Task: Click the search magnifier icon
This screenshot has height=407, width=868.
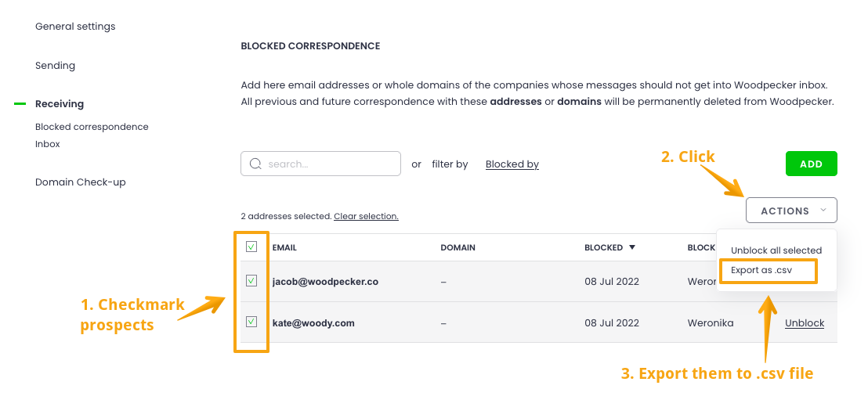Action: click(x=255, y=164)
